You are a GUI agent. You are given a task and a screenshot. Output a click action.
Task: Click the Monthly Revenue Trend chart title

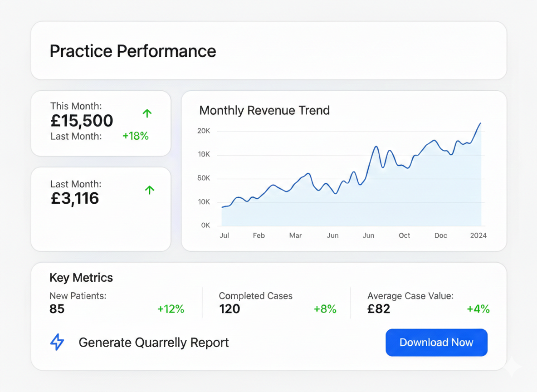264,110
